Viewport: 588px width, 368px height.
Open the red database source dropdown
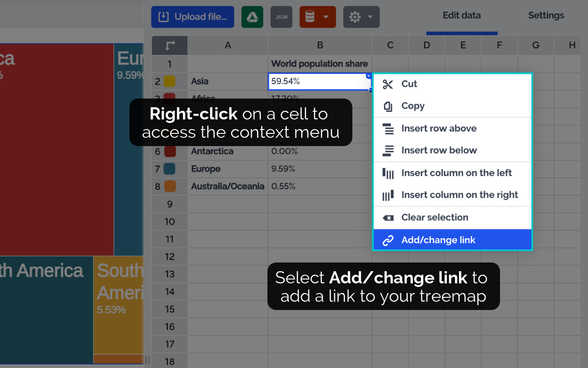[x=318, y=17]
